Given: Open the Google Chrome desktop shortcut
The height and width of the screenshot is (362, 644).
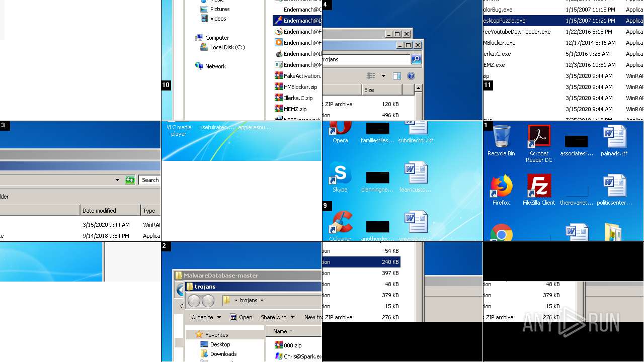Looking at the screenshot, I should [501, 232].
